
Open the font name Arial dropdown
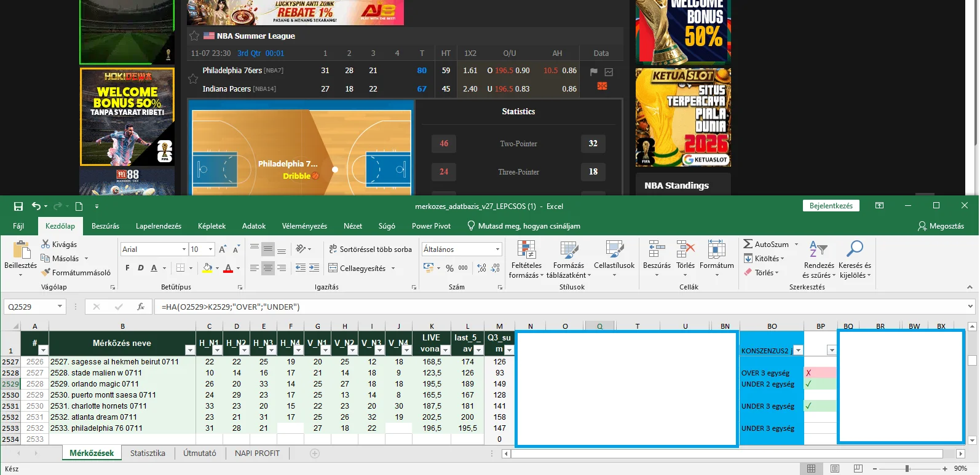click(x=184, y=249)
